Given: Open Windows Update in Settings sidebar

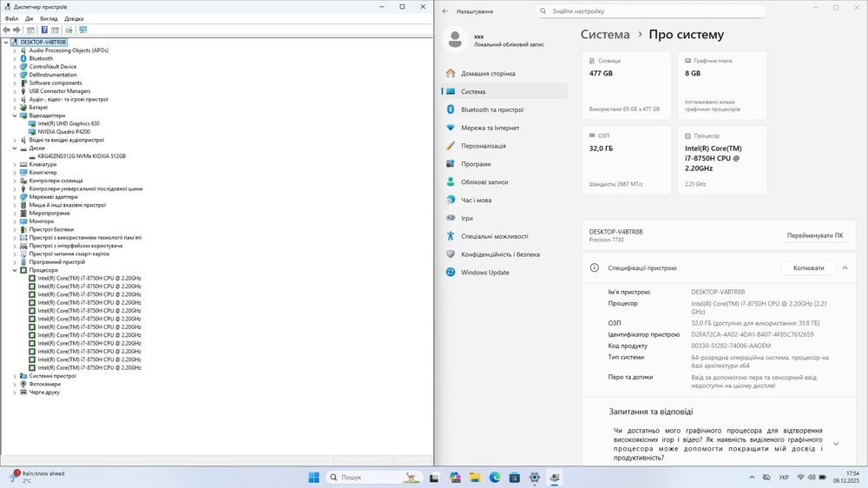Looking at the screenshot, I should (505, 273).
